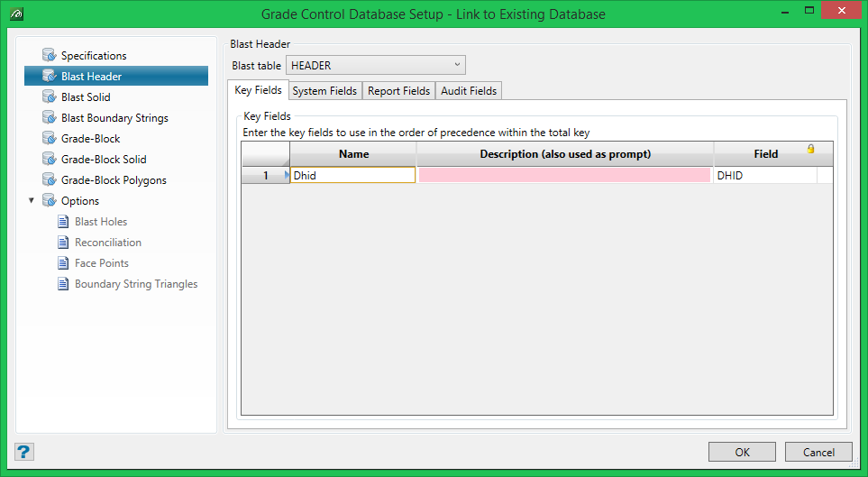Select Blast Holes under Options
Viewport: 868px width, 477px height.
click(101, 222)
